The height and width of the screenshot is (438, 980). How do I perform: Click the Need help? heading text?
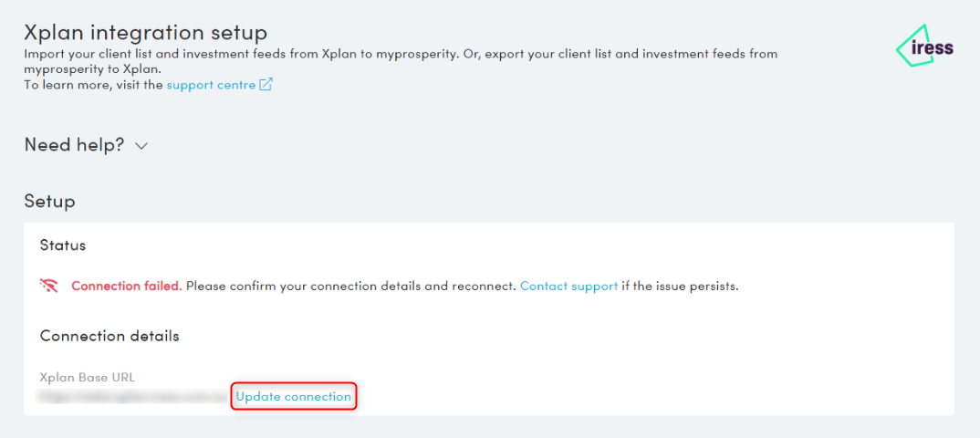pyautogui.click(x=74, y=144)
